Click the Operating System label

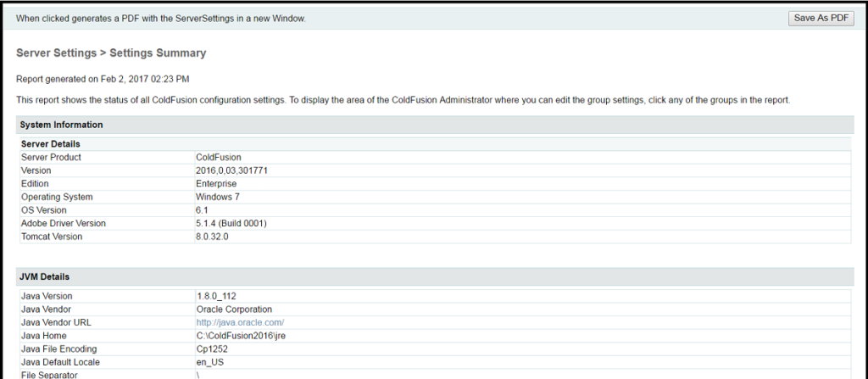pos(57,197)
